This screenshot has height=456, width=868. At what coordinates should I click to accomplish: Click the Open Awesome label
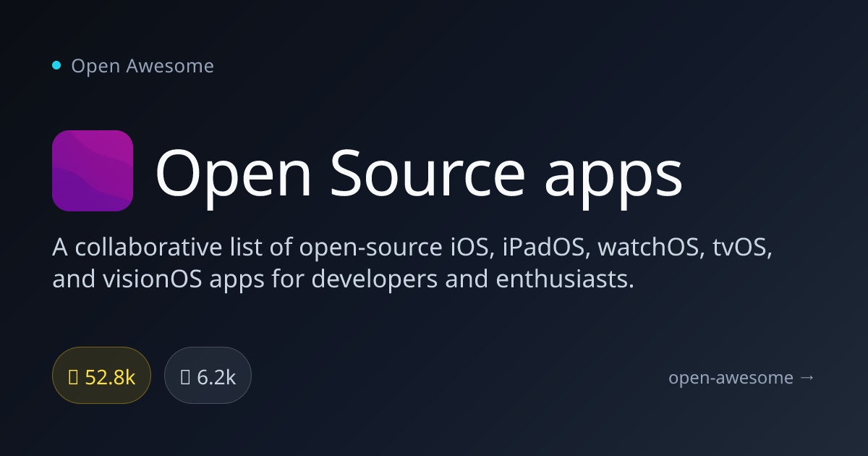tap(142, 66)
